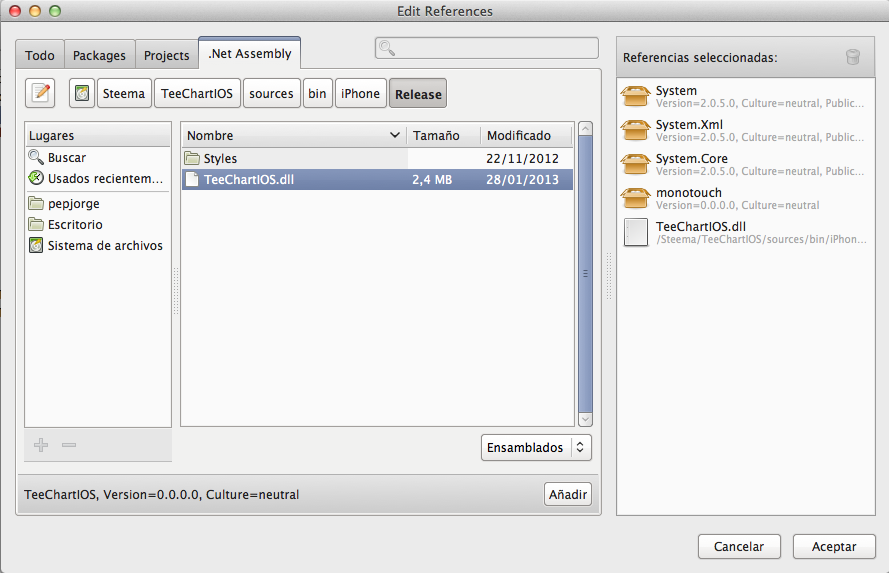This screenshot has height=573, width=889.
Task: Click the TeeChartIOS.dll file icon in file list
Action: (x=193, y=179)
